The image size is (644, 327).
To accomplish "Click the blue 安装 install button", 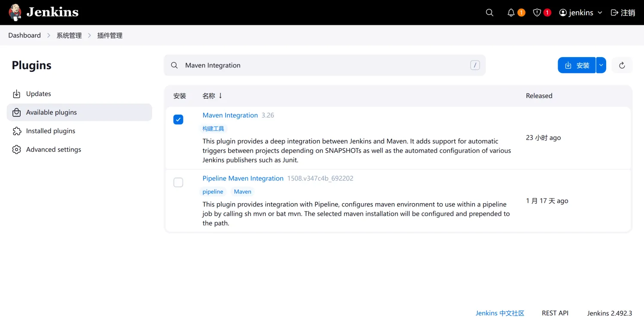I will [x=577, y=65].
